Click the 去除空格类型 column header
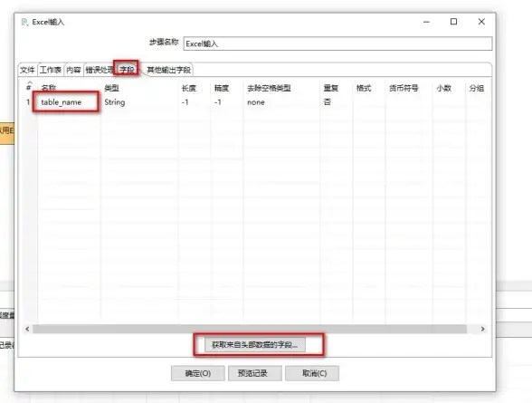Viewport: 532px width, 403px height. (x=269, y=88)
